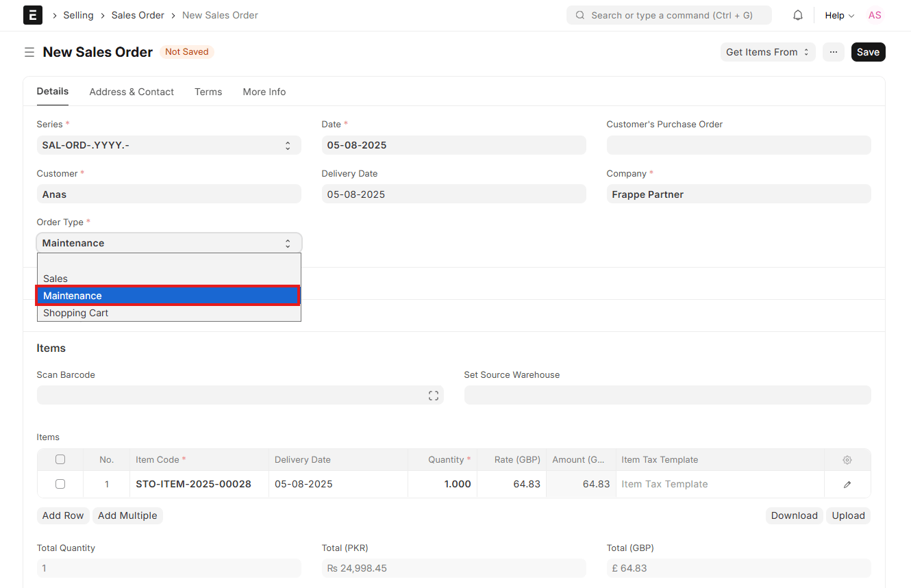Go to Sales Order breadcrumb link

coord(138,15)
